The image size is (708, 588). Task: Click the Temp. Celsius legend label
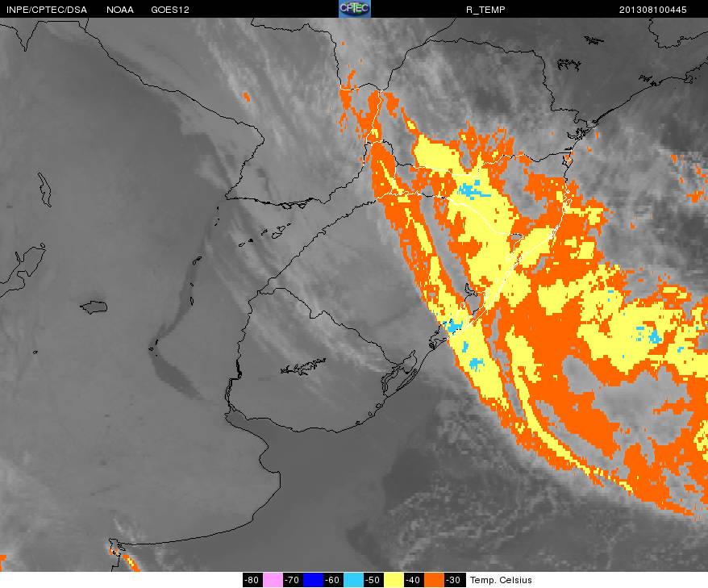click(501, 580)
